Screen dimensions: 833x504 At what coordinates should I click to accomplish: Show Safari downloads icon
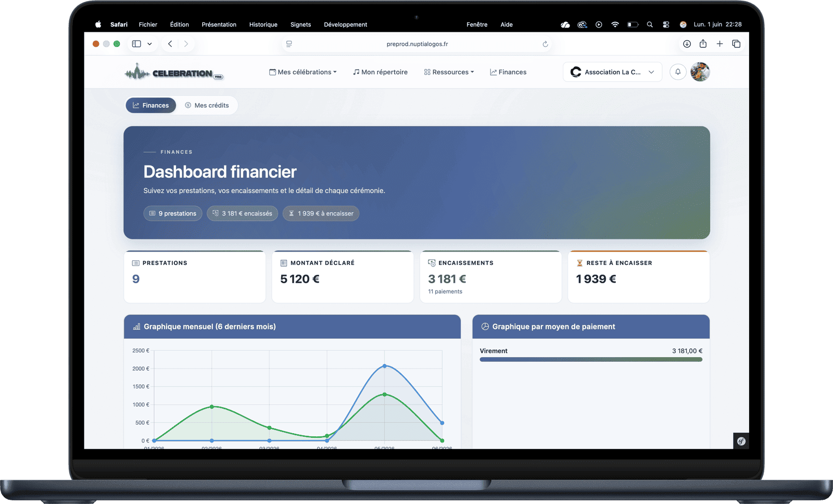click(687, 44)
